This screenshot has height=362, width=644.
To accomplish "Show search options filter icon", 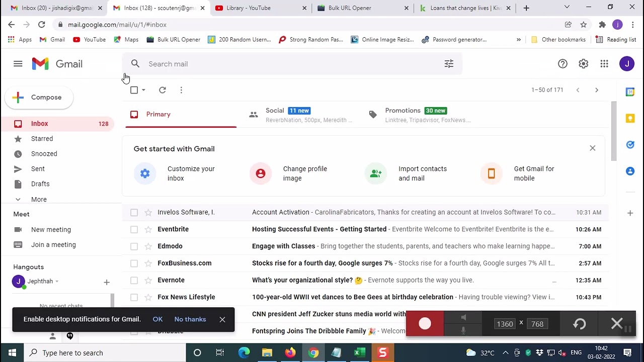I will coord(449,64).
